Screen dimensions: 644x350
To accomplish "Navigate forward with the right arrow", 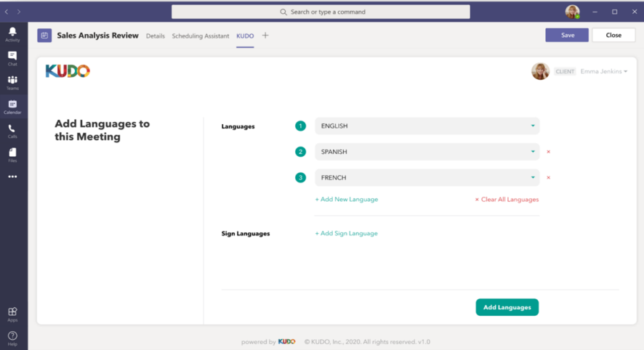I will click(19, 12).
